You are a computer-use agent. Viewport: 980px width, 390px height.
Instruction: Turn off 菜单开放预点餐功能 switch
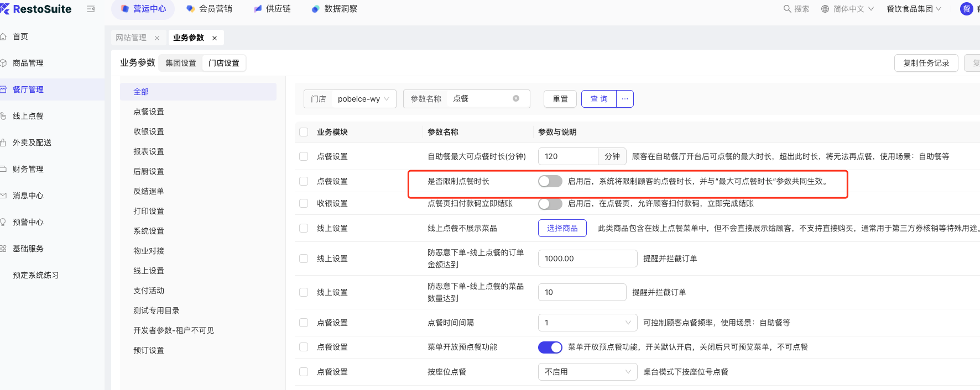550,347
